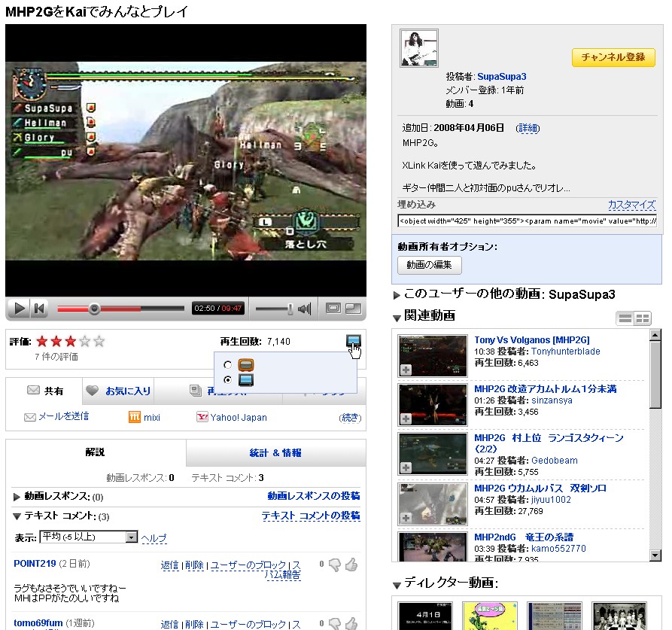Add ウカムルバス video to queue plus icon
The height and width of the screenshot is (630, 672).
click(406, 518)
